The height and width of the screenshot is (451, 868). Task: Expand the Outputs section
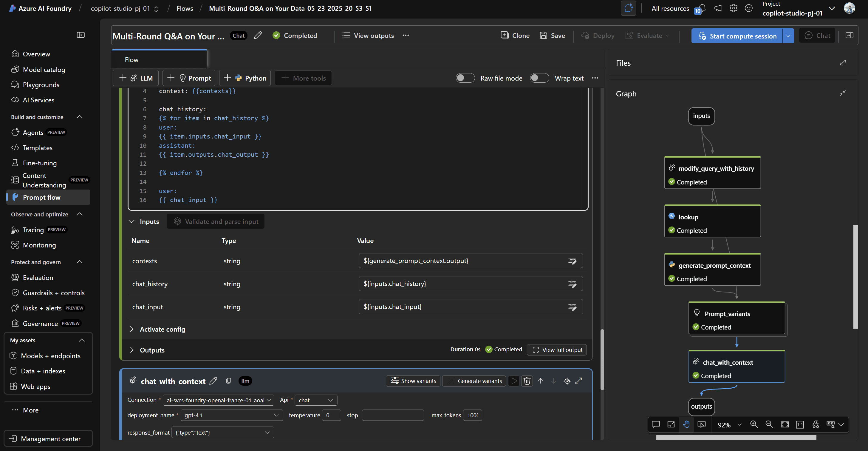[x=131, y=350]
